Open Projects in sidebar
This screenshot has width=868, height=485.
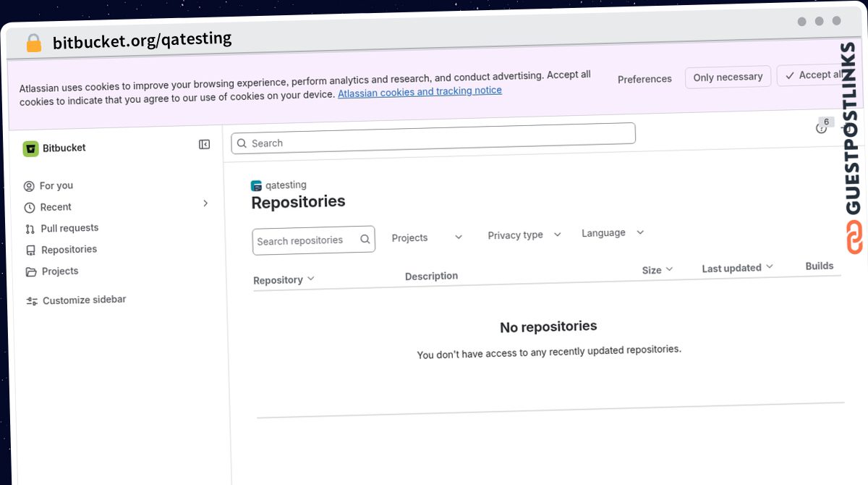(60, 271)
